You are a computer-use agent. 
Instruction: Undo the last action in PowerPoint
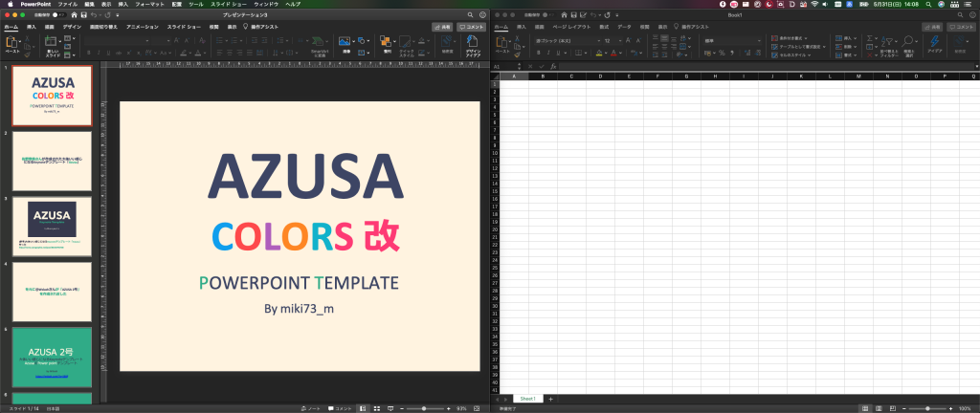tap(94, 14)
